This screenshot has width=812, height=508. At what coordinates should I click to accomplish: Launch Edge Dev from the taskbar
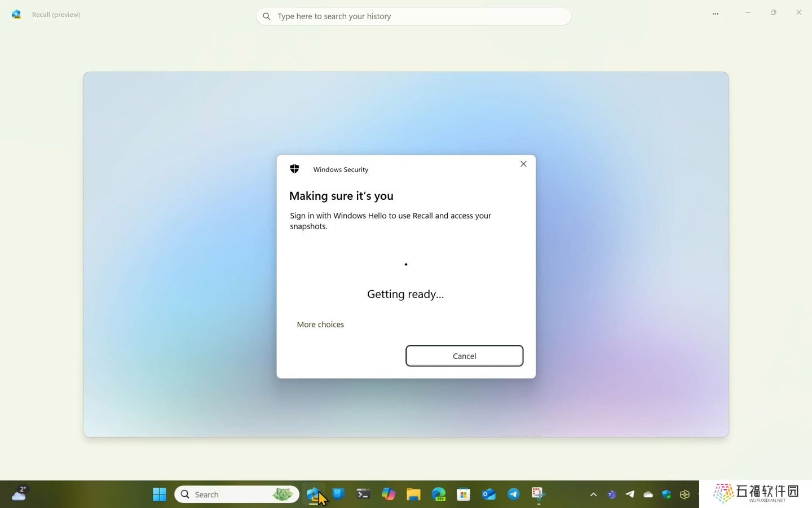click(x=439, y=494)
